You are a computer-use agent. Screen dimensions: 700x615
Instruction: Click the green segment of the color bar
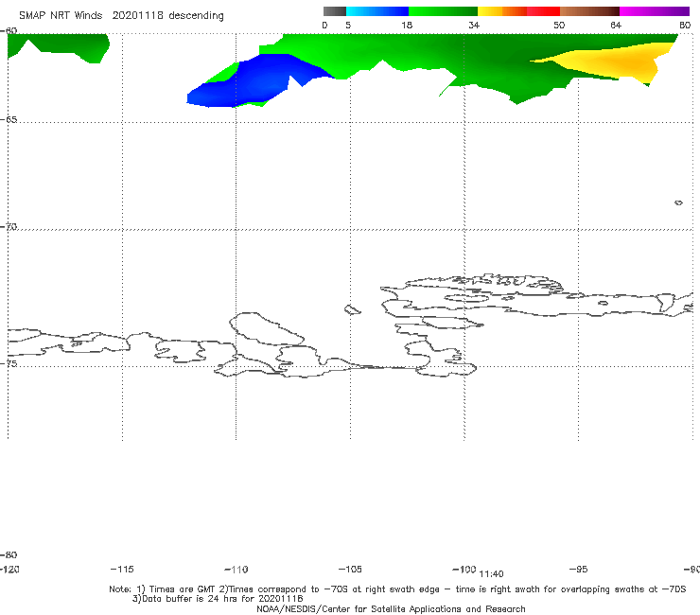point(443,11)
